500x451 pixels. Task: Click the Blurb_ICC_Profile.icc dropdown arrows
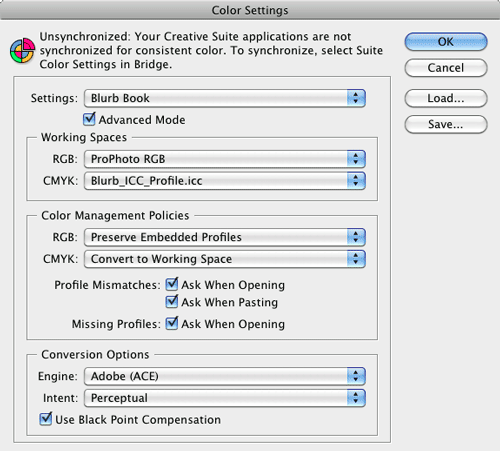tap(356, 181)
